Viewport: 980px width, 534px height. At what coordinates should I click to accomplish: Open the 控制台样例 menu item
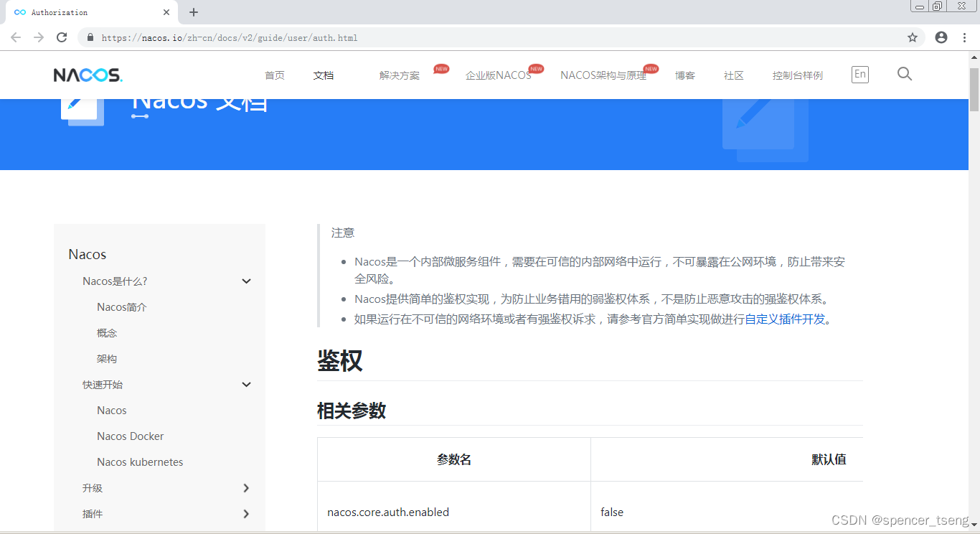798,75
